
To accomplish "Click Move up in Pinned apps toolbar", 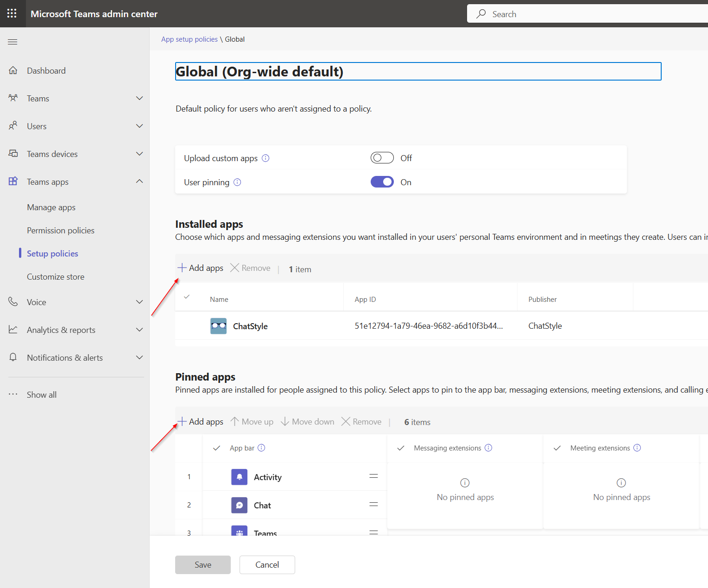I will click(x=252, y=422).
